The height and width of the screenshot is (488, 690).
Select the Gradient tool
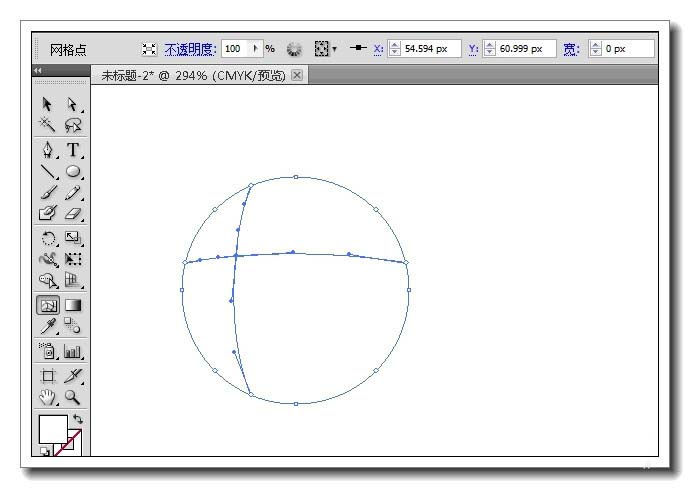pyautogui.click(x=73, y=305)
